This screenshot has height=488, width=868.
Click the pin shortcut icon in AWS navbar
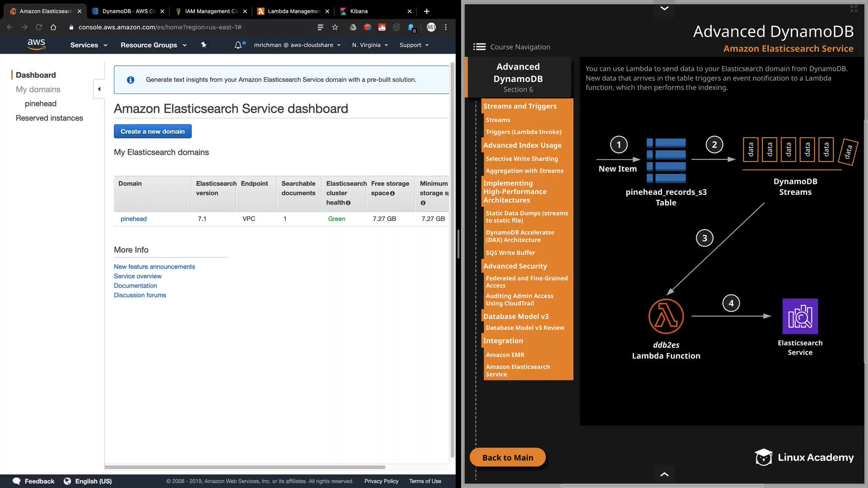(203, 45)
